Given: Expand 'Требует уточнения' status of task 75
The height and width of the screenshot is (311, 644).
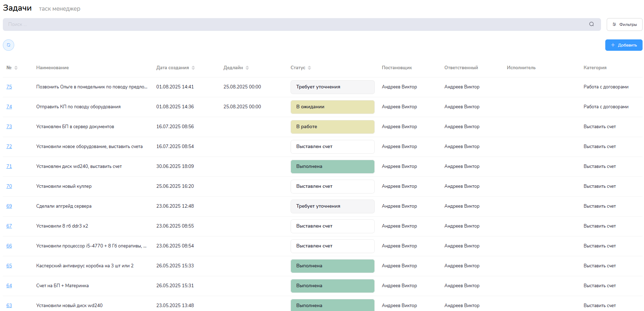Looking at the screenshot, I should (332, 87).
